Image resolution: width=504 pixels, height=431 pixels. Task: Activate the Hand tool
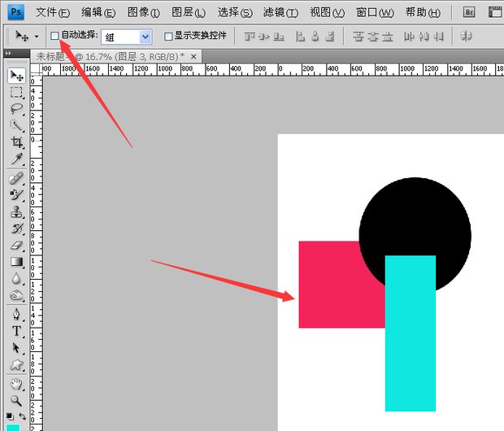(x=16, y=384)
